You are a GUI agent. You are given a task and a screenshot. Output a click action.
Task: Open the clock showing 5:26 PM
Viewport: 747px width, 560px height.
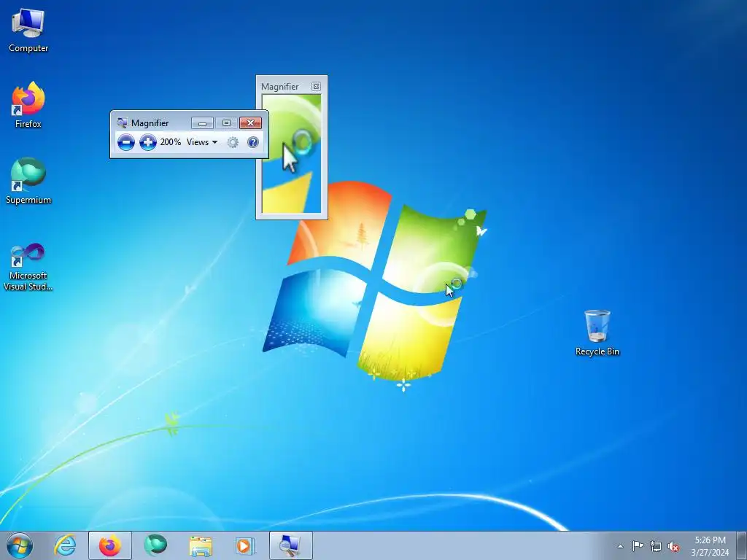coord(710,545)
